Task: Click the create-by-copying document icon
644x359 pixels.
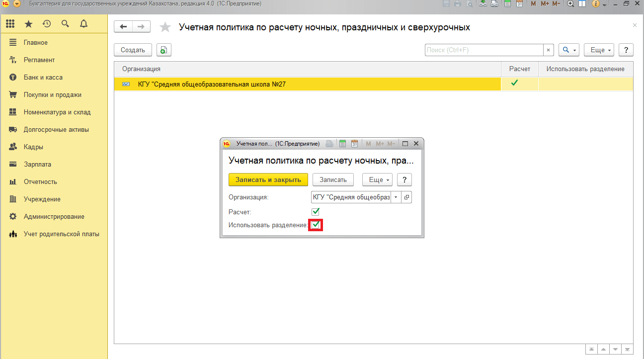Action: point(163,50)
